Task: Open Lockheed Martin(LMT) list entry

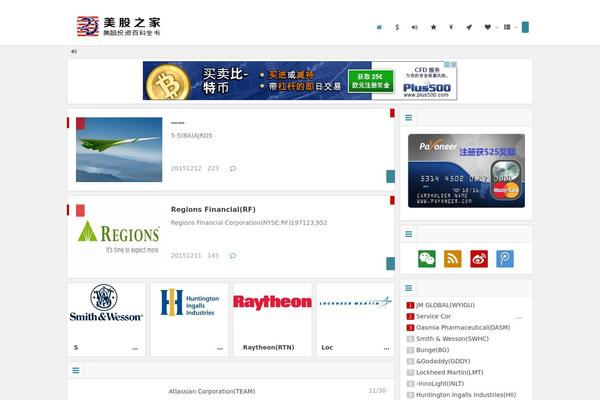Action: (450, 372)
